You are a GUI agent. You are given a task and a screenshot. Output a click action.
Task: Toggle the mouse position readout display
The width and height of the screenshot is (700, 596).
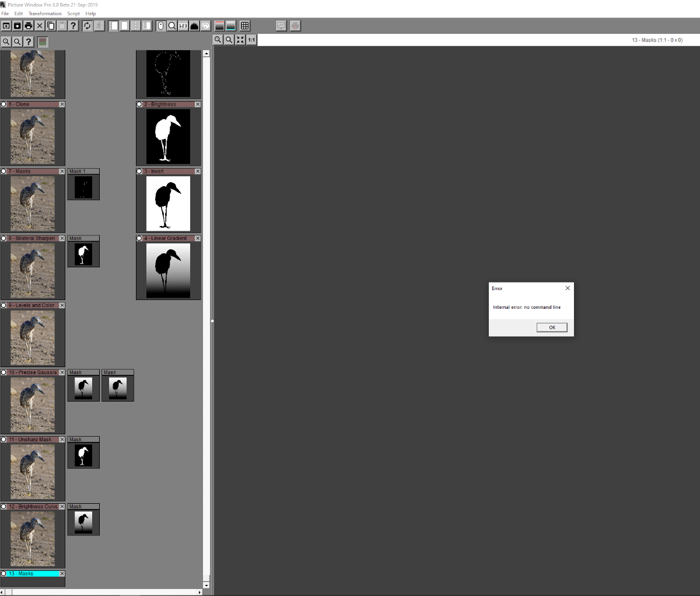pyautogui.click(x=159, y=26)
